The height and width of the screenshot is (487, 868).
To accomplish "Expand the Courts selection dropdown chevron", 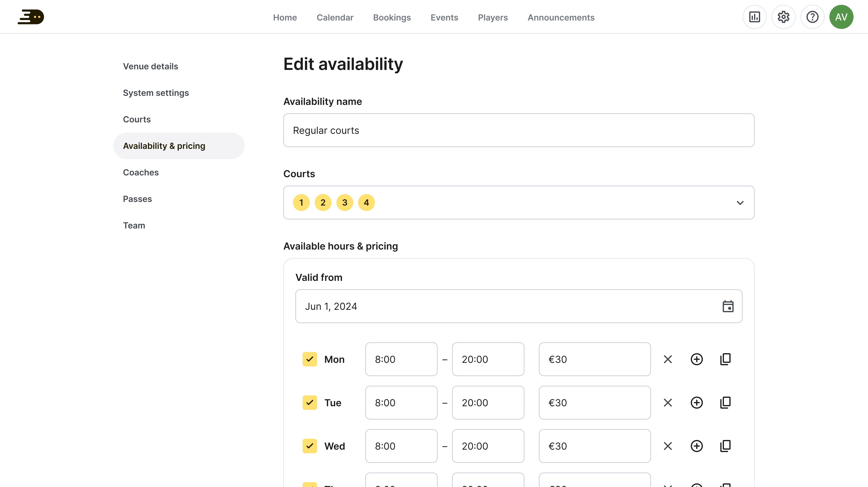I will coord(740,203).
